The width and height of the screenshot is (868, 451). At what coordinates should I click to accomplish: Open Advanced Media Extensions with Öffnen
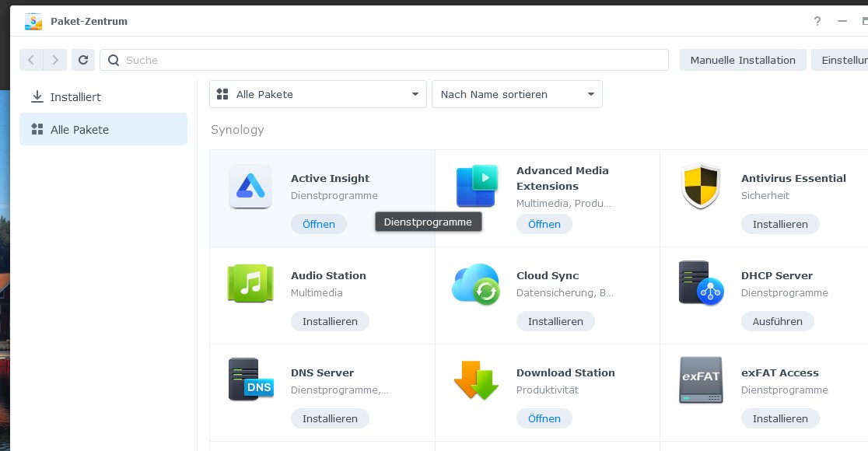point(544,224)
